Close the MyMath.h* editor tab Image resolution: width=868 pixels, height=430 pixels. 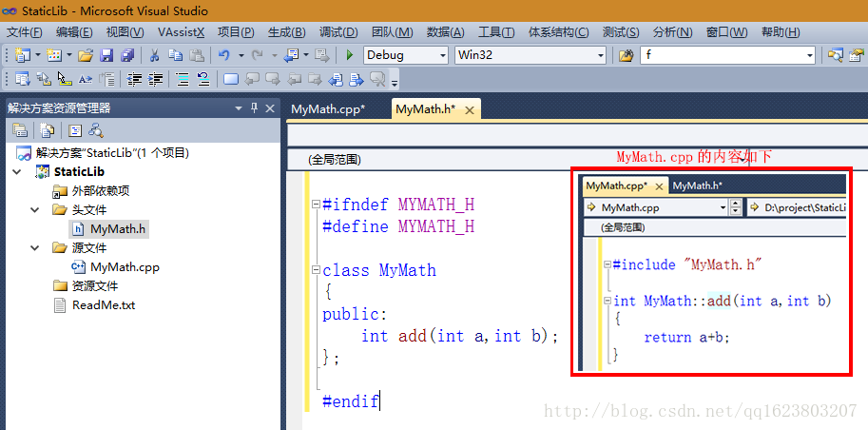click(470, 110)
